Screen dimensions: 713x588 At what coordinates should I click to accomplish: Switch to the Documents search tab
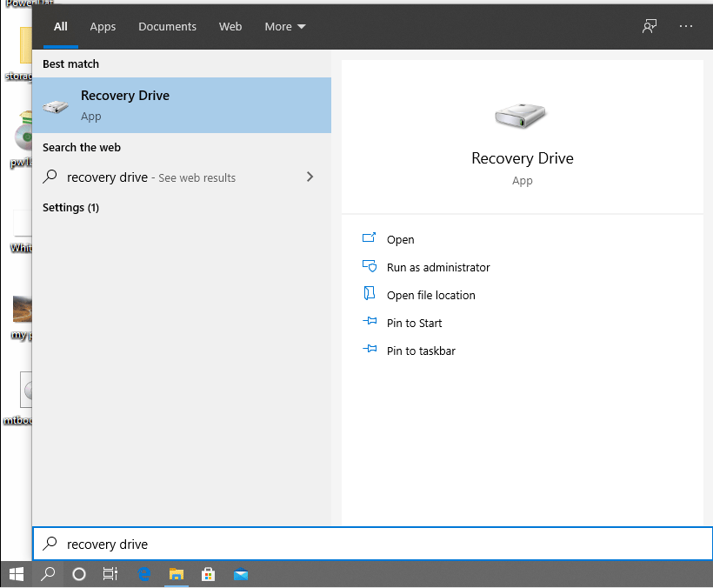167,26
